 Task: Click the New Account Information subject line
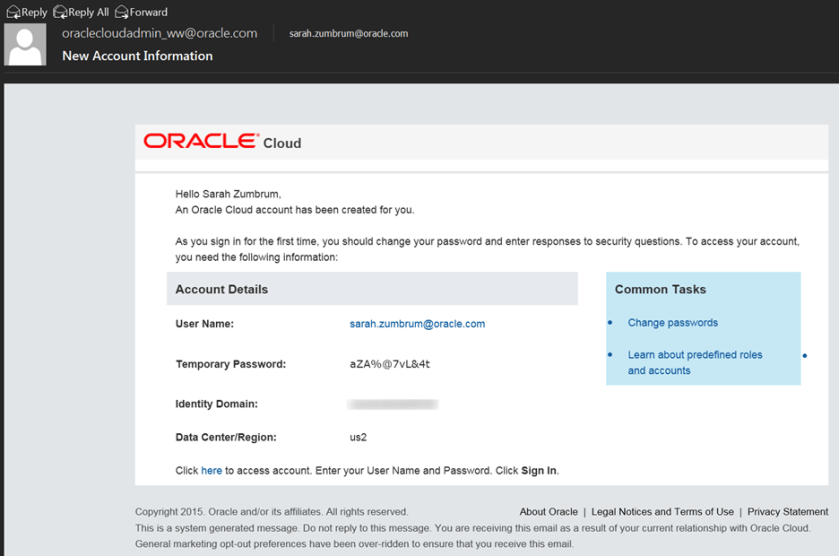coord(137,56)
